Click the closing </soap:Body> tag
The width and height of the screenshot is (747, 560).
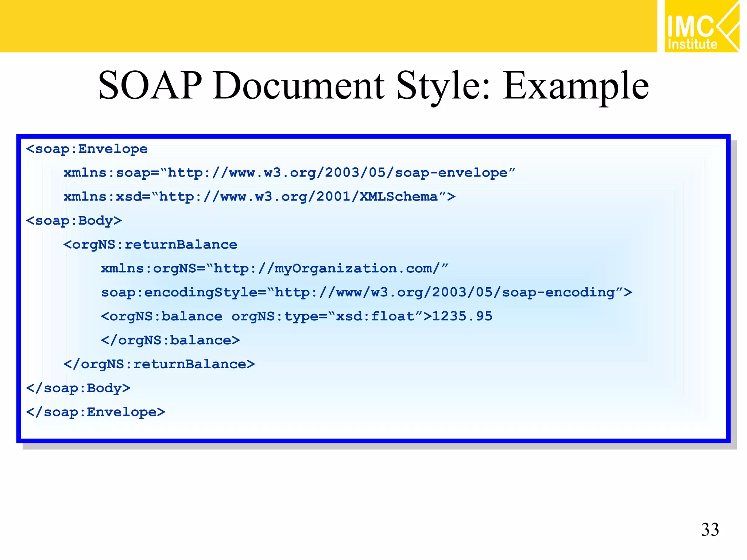point(78,388)
